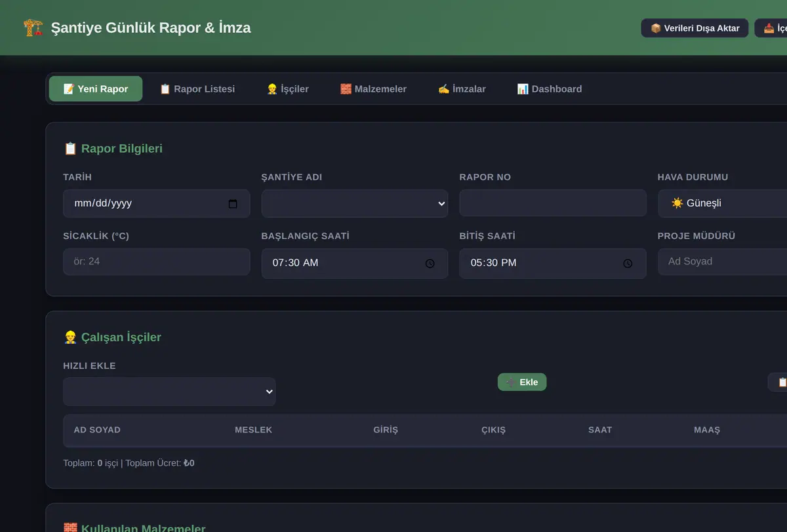Click the Giriş column header
Image resolution: width=787 pixels, height=532 pixels.
tap(386, 430)
